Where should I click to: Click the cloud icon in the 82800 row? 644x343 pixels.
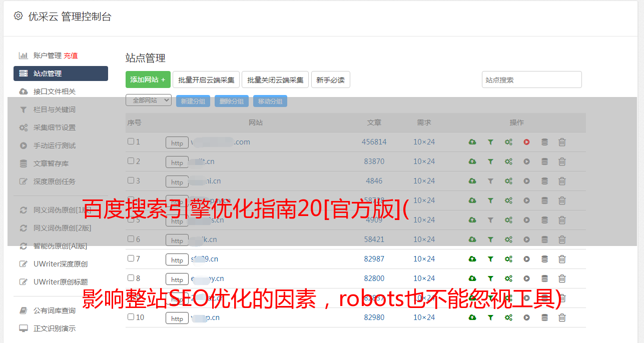(x=472, y=278)
